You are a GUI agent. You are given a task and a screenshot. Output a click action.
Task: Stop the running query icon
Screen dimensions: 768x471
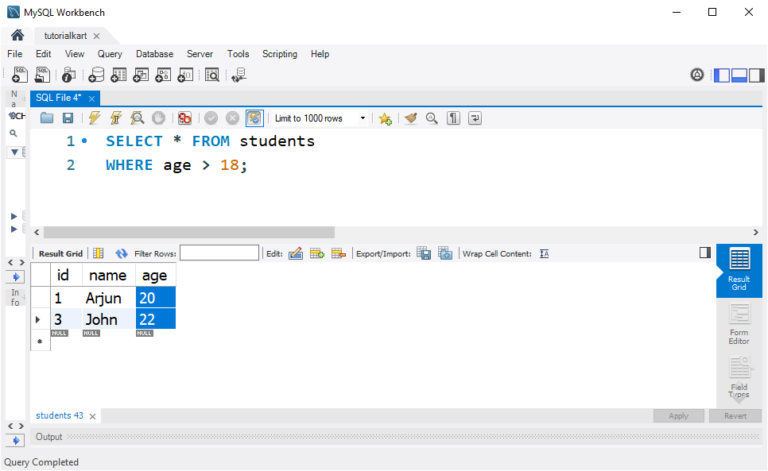158,118
